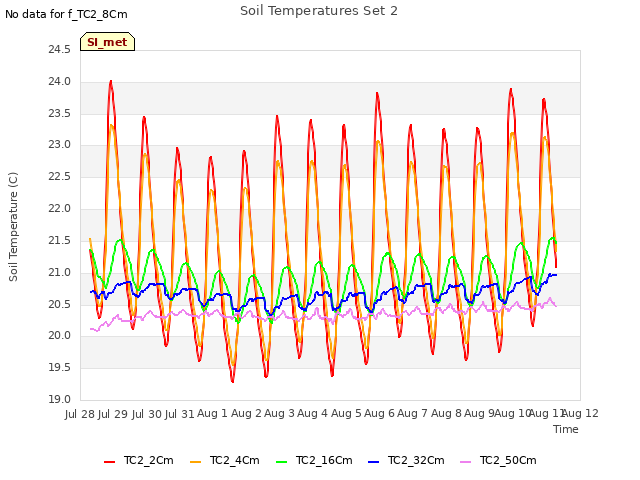Click the TC2_16Cm legend entry
Screen dimensions: 640x480
(314, 460)
